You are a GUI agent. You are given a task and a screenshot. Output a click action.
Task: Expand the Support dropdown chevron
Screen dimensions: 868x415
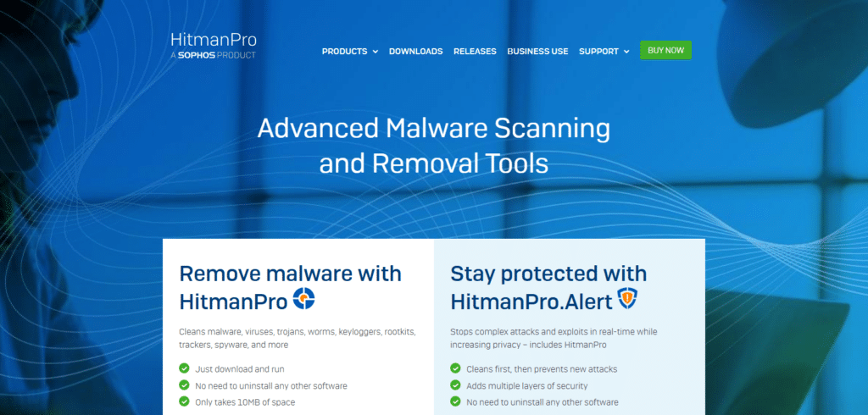pyautogui.click(x=626, y=52)
